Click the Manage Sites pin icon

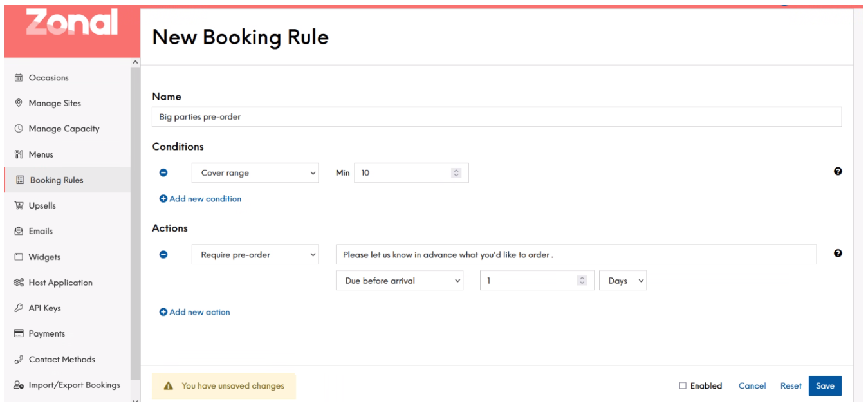coord(19,103)
